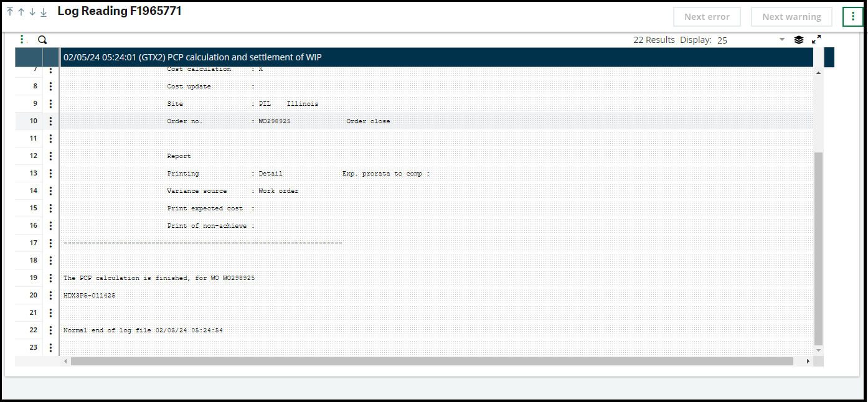Open the row menu for line 19
The height and width of the screenshot is (402, 868).
click(x=50, y=278)
